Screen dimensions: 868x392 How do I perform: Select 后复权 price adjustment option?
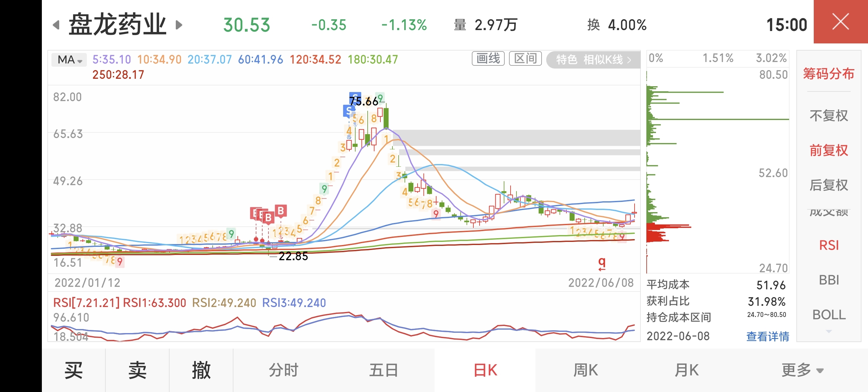828,185
